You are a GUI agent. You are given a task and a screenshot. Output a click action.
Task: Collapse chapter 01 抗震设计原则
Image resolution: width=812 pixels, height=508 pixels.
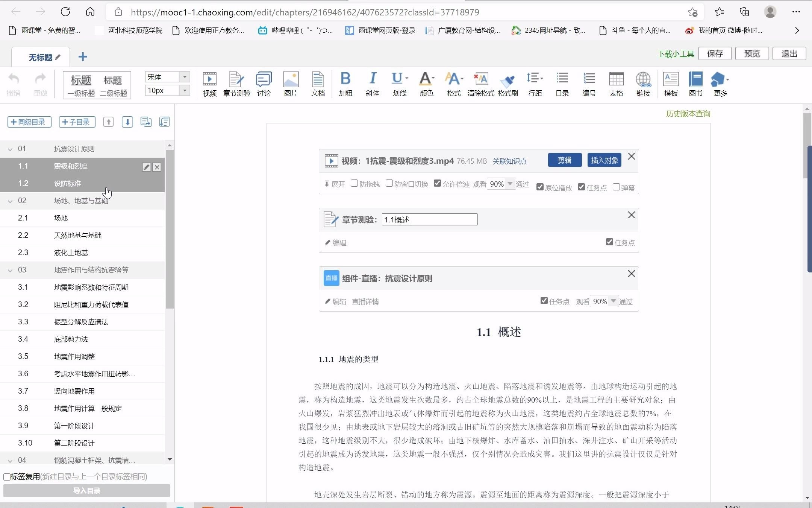click(x=10, y=149)
